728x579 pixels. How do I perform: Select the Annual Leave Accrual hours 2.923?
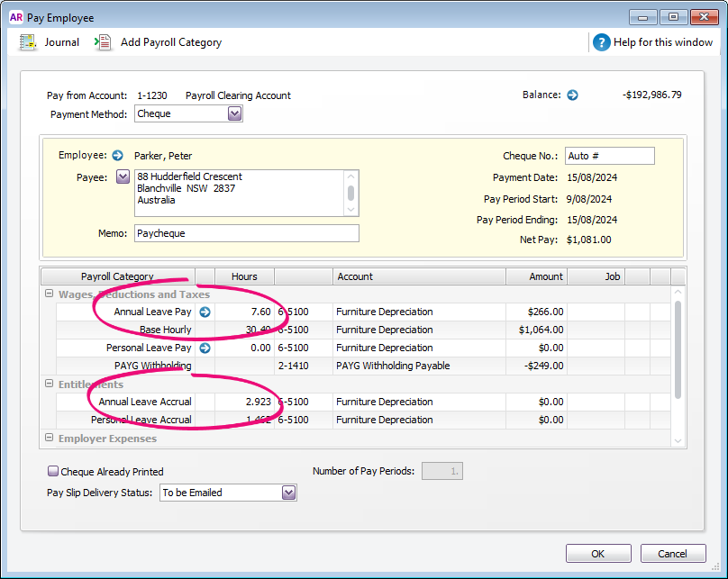pyautogui.click(x=244, y=402)
